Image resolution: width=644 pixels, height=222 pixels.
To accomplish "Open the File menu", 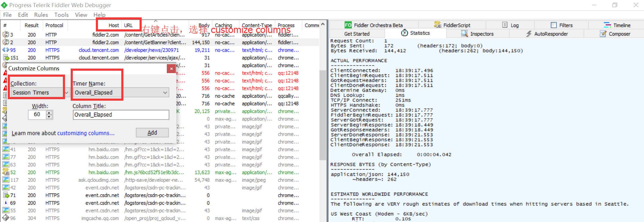I will tap(7, 15).
